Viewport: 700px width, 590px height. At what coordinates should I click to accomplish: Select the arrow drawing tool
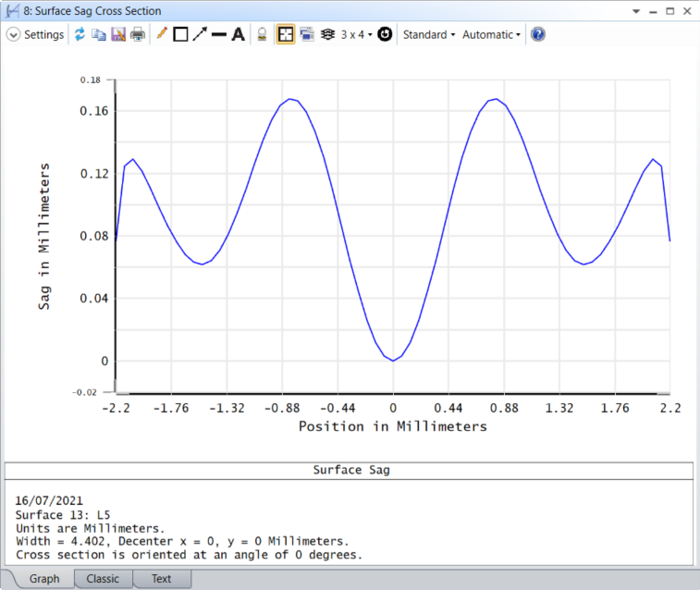coord(199,34)
